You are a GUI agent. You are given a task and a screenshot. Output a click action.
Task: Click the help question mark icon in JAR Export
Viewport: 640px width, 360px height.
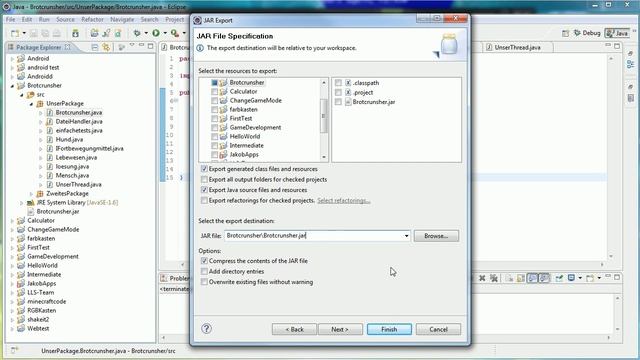tap(207, 329)
